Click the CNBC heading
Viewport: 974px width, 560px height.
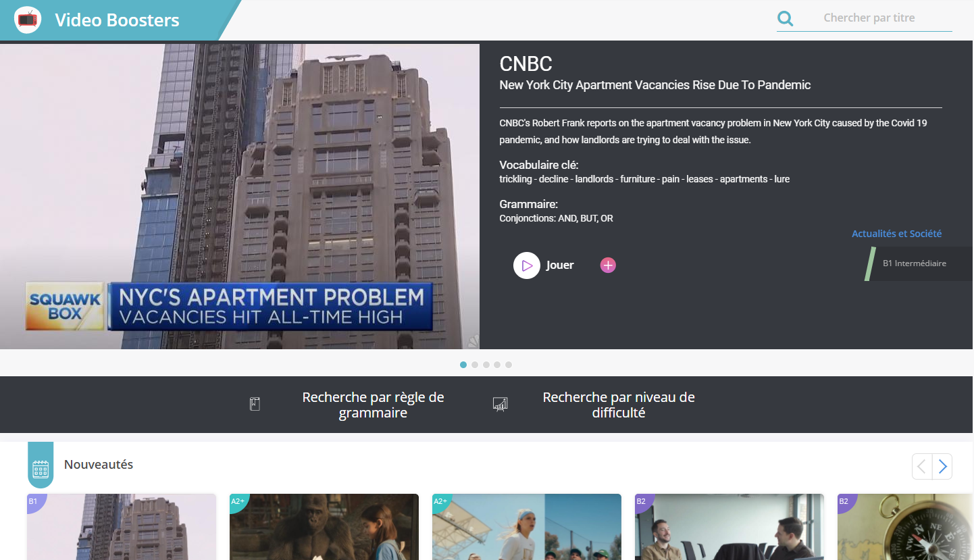pyautogui.click(x=526, y=64)
